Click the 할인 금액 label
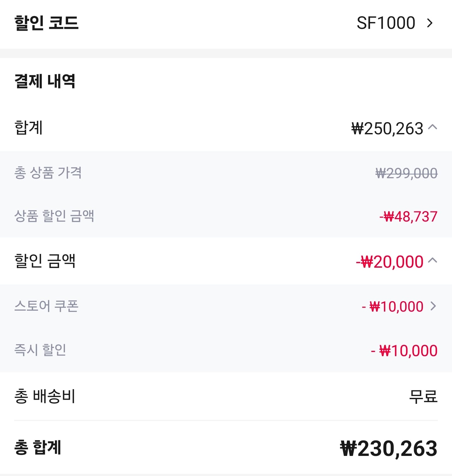The image size is (452, 476). click(x=45, y=261)
